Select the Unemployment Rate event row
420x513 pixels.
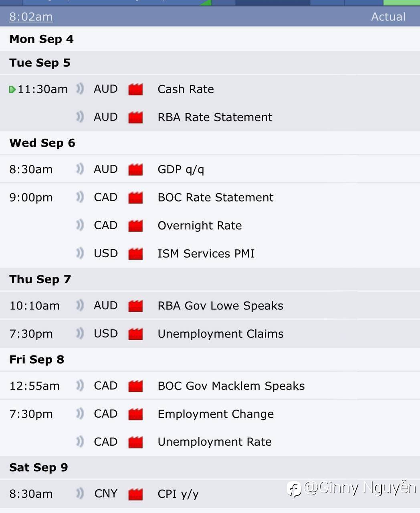[214, 442]
